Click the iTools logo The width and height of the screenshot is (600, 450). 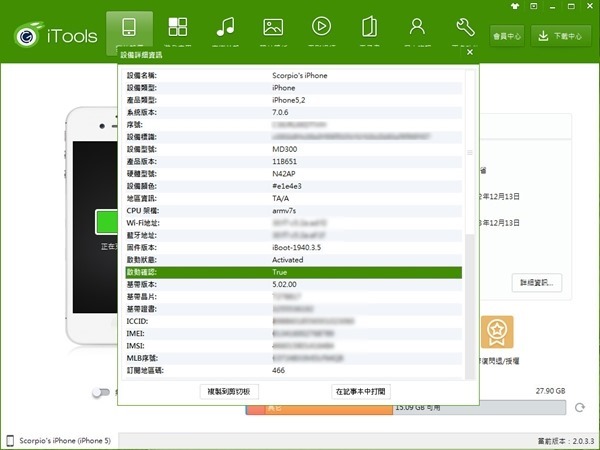click(x=55, y=35)
